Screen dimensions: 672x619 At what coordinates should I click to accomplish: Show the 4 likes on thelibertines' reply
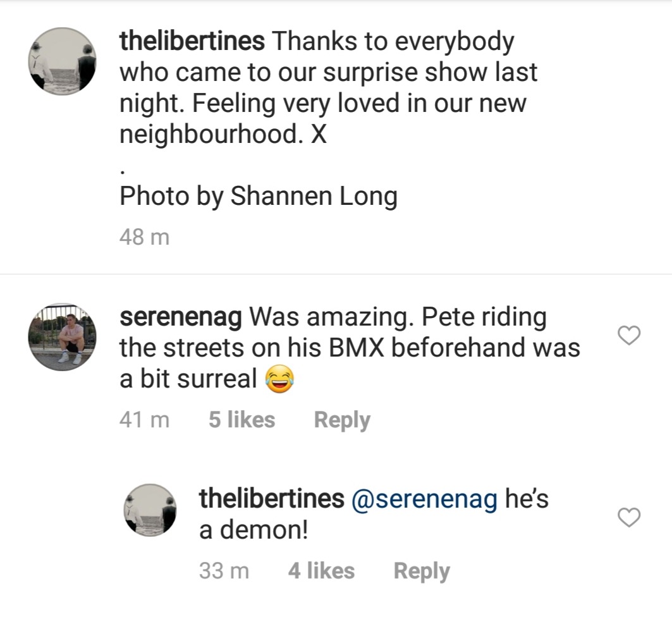[x=321, y=571]
